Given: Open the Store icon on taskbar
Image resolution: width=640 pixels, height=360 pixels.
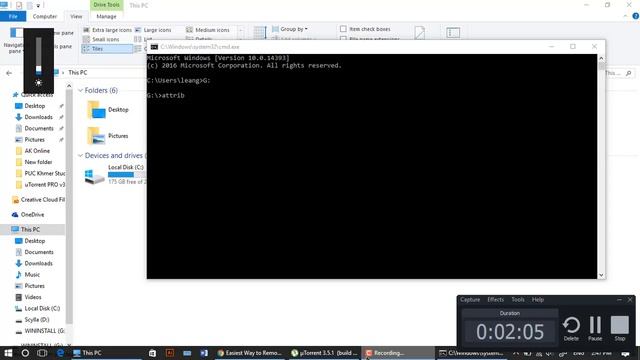Looking at the screenshot, I should tap(152, 353).
